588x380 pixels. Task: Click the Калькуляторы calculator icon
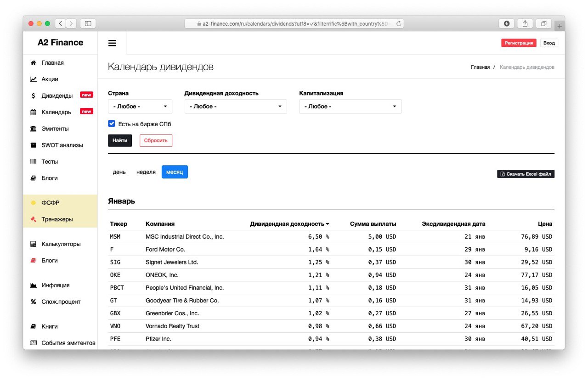point(33,244)
